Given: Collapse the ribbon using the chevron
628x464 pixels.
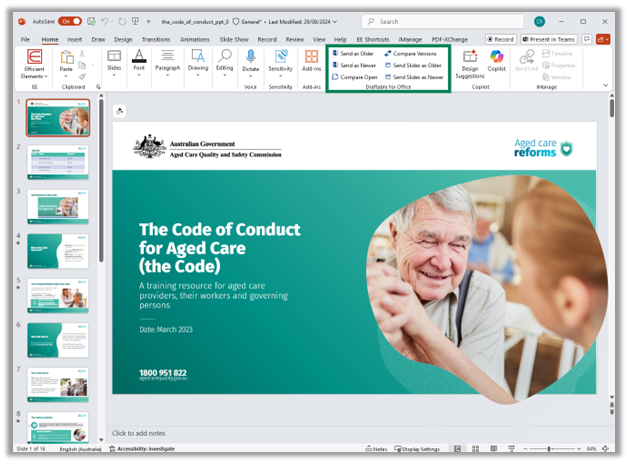Looking at the screenshot, I should coord(606,85).
